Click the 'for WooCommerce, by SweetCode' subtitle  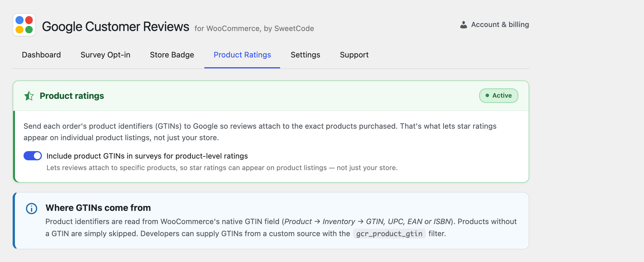tap(254, 28)
